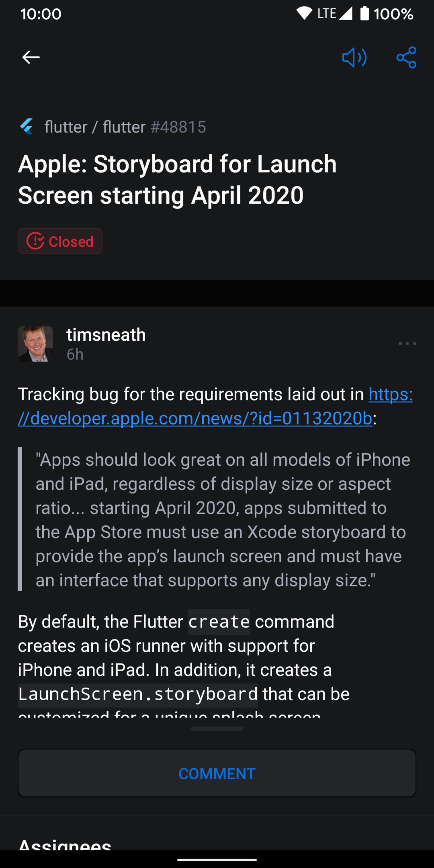Tap the drag handle above COMMENT
Image resolution: width=434 pixels, height=868 pixels.
(x=217, y=729)
